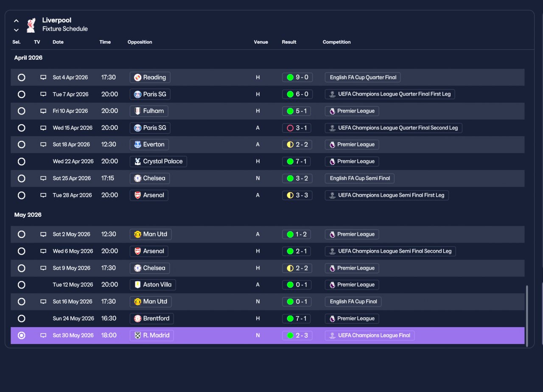Click the Competition column header
This screenshot has width=543, height=392.
(336, 42)
